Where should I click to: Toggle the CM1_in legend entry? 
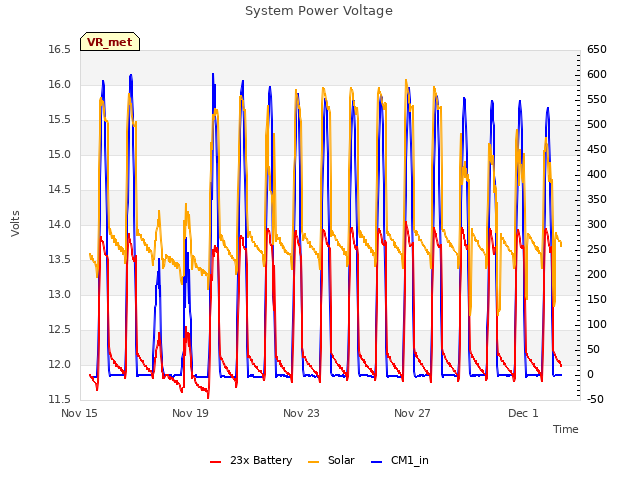point(400,460)
